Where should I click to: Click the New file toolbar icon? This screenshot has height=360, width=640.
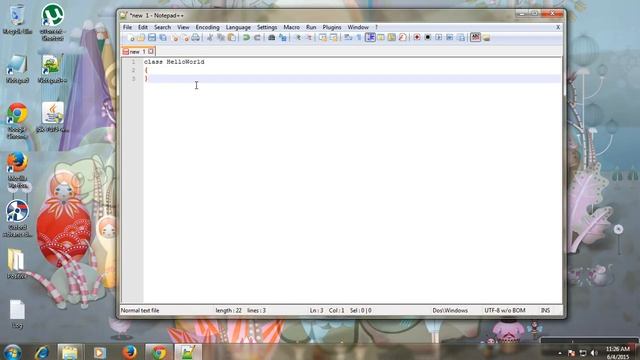tap(131, 38)
